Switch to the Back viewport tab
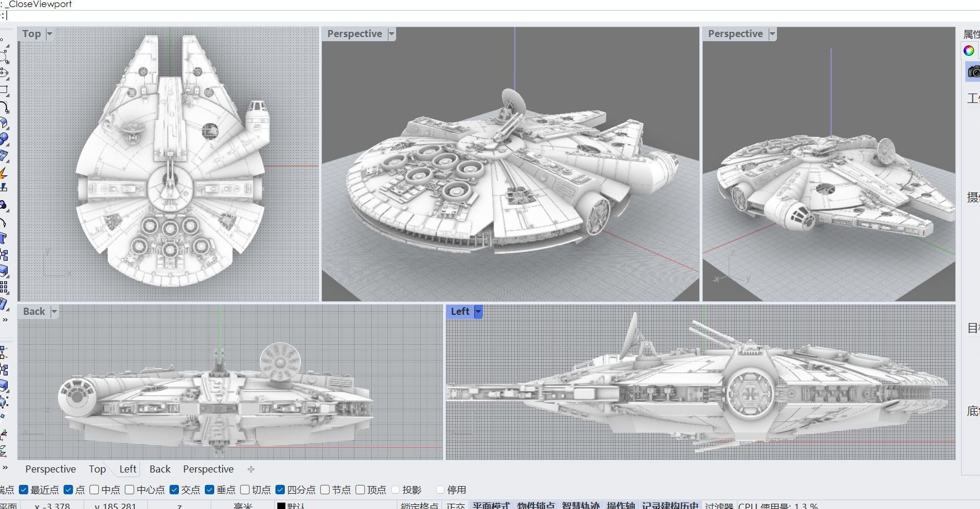The height and width of the screenshot is (509, 980). click(160, 469)
